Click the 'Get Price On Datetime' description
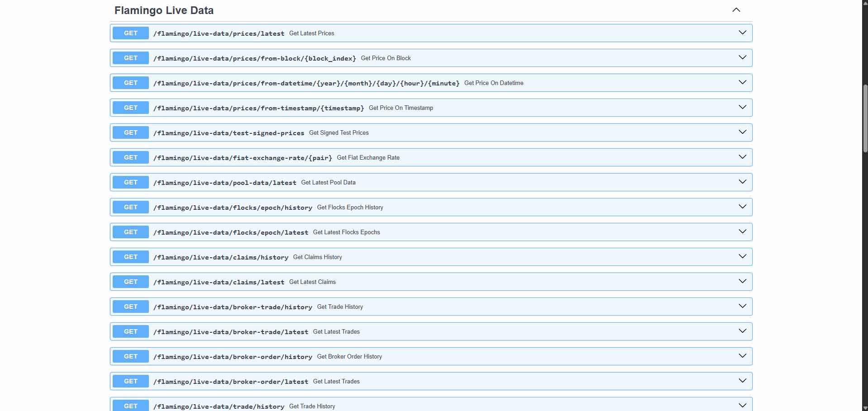The image size is (868, 411). pyautogui.click(x=494, y=83)
